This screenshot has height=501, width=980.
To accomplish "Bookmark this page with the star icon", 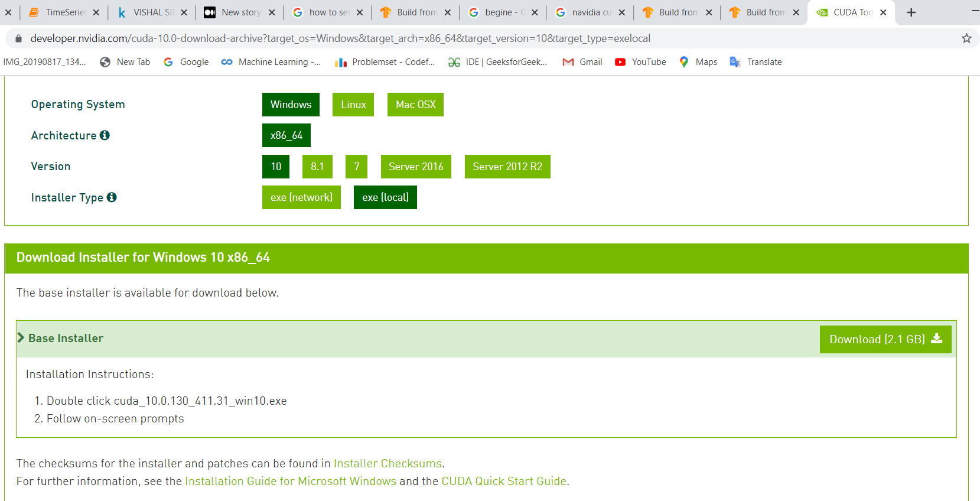I will 966,38.
